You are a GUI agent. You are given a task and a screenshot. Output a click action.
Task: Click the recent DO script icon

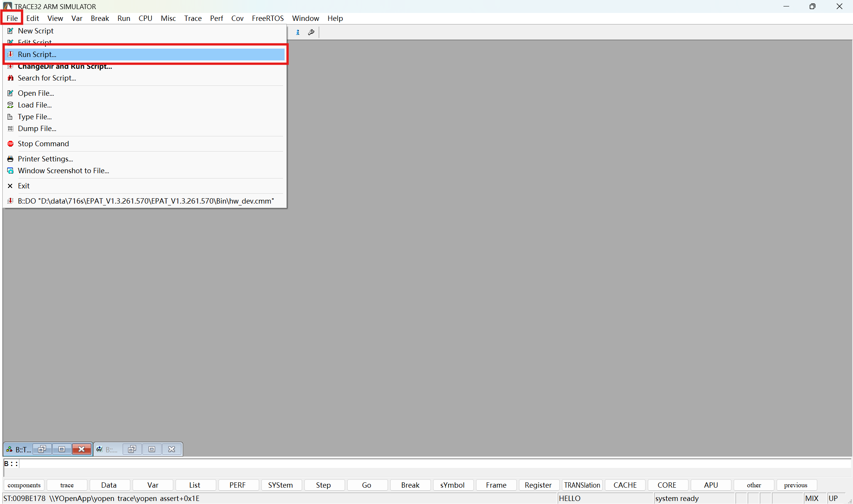click(x=10, y=201)
